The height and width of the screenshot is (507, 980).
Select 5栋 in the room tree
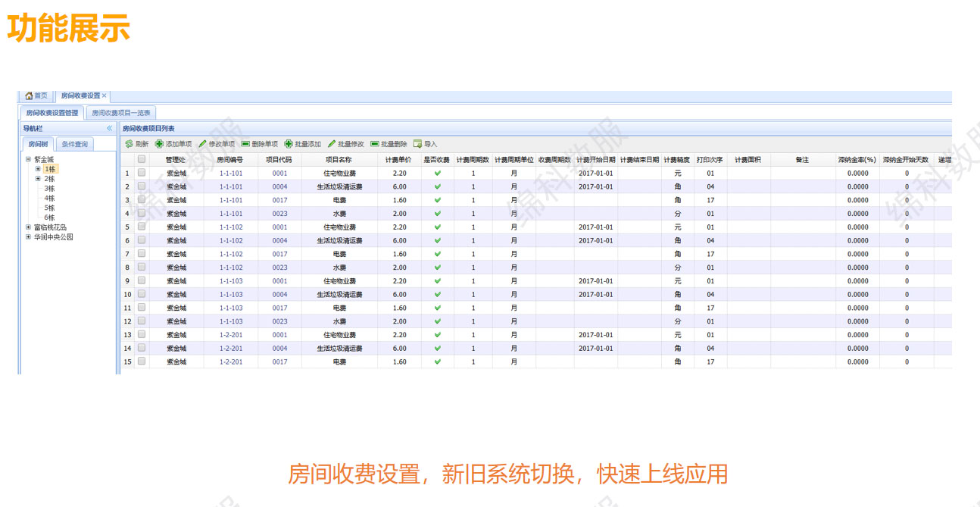coord(49,208)
